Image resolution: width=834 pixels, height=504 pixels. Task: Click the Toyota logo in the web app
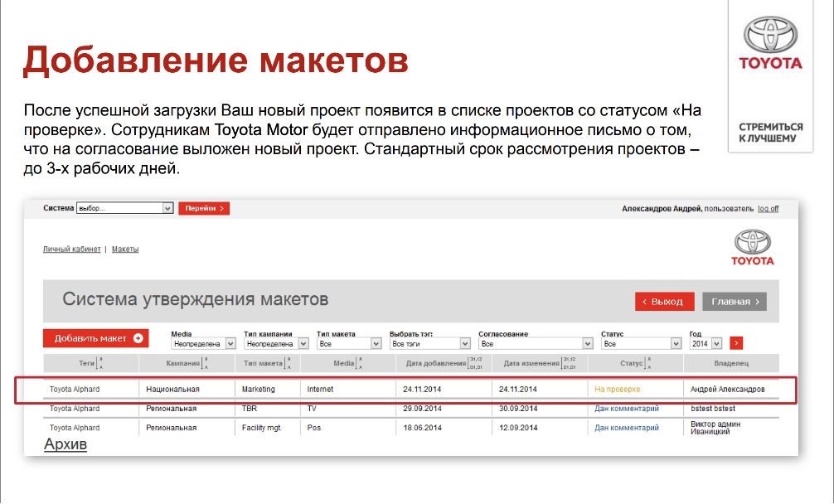click(752, 247)
